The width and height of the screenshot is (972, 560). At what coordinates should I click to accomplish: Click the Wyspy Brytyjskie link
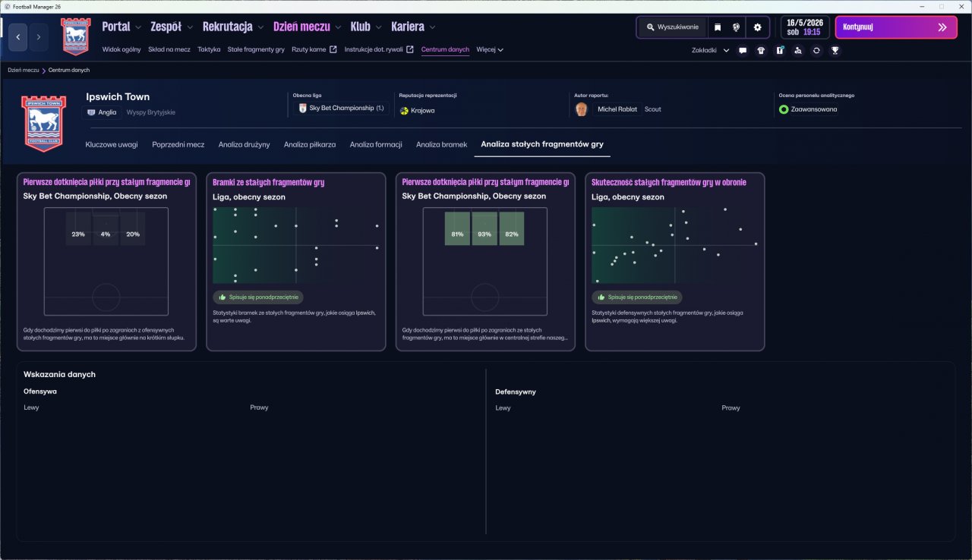tap(151, 112)
